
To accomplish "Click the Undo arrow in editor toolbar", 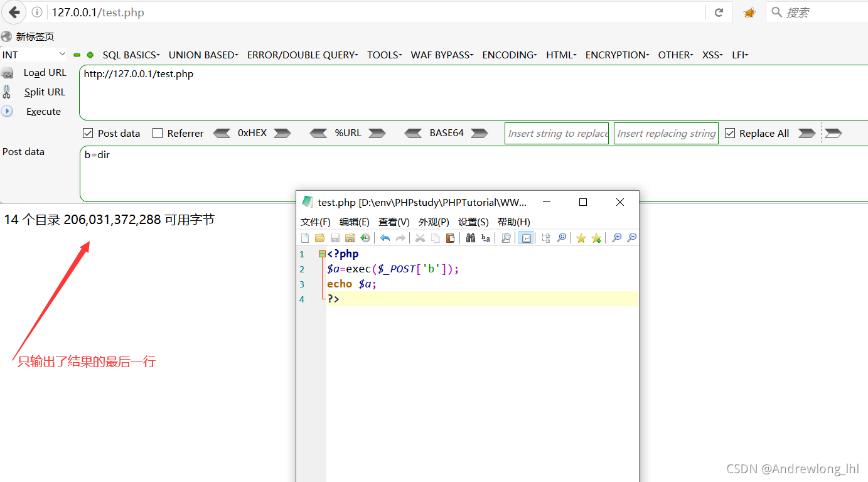I will point(385,238).
